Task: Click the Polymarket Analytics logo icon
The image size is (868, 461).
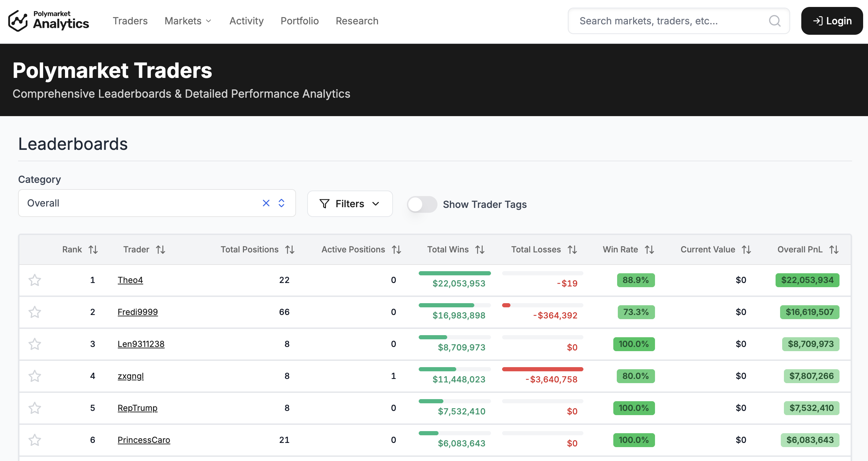Action: coord(18,21)
